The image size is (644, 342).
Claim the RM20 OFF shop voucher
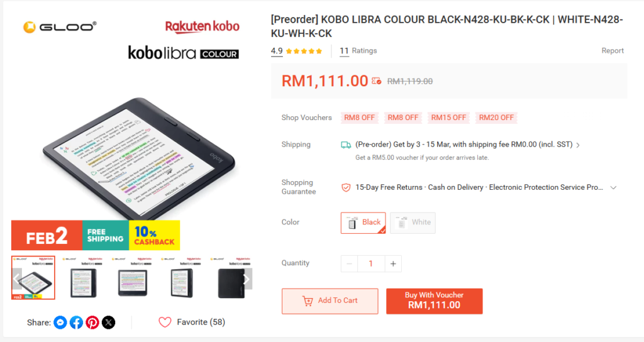pos(496,118)
